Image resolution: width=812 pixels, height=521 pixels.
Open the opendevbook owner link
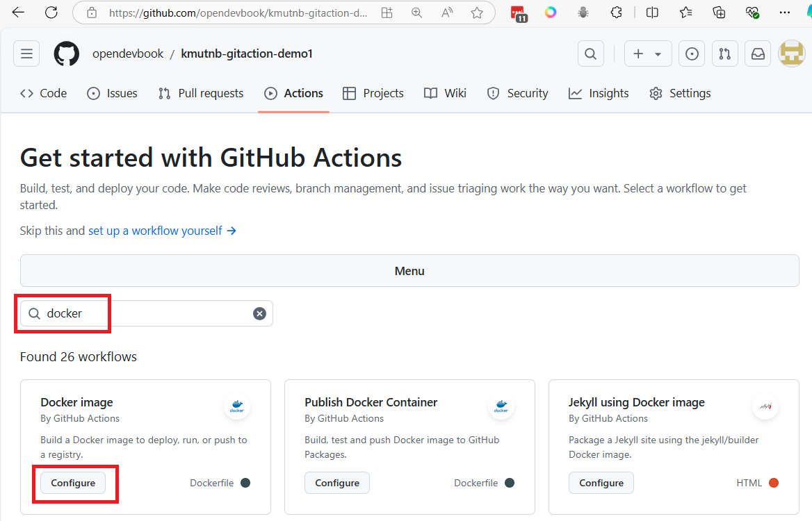point(128,53)
